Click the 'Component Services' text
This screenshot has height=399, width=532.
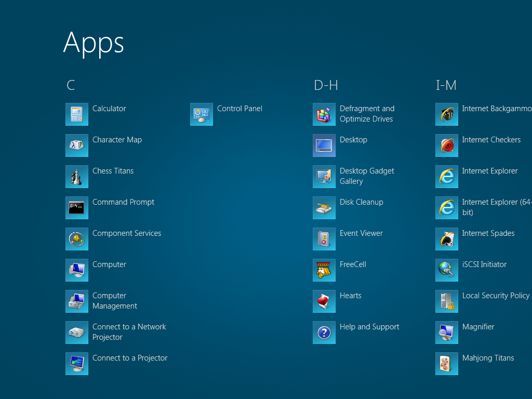127,233
